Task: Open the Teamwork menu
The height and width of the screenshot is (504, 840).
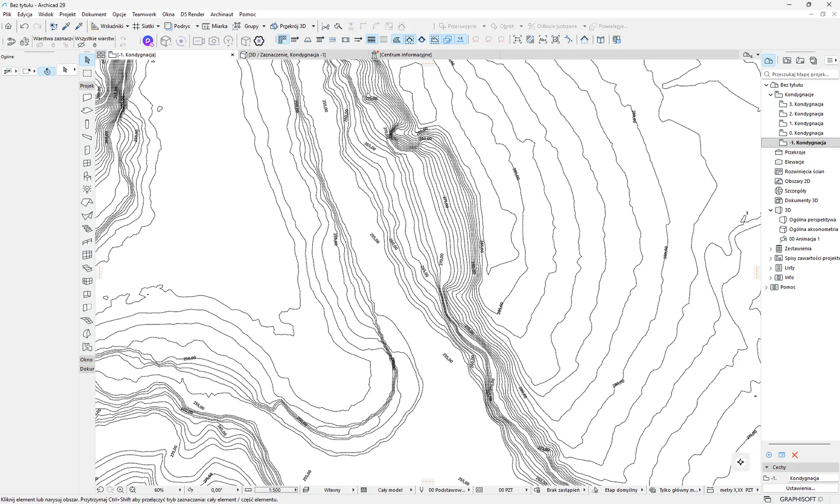Action: (144, 14)
